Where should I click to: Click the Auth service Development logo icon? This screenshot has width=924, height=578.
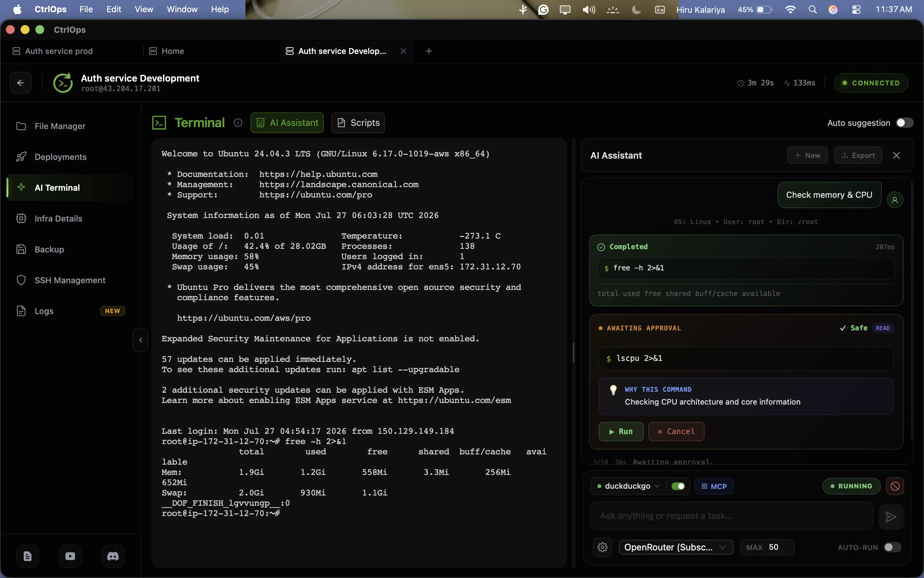tap(63, 83)
